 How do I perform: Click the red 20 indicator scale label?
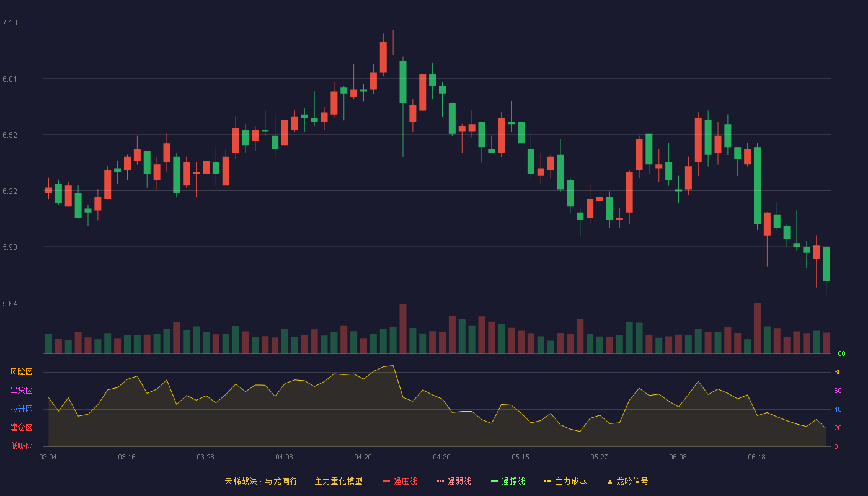(x=838, y=428)
